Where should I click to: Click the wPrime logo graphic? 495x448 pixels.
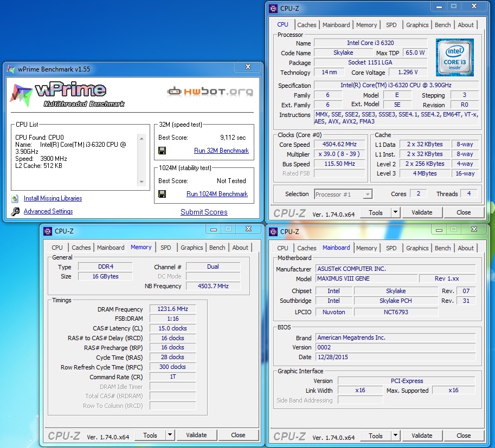point(67,94)
